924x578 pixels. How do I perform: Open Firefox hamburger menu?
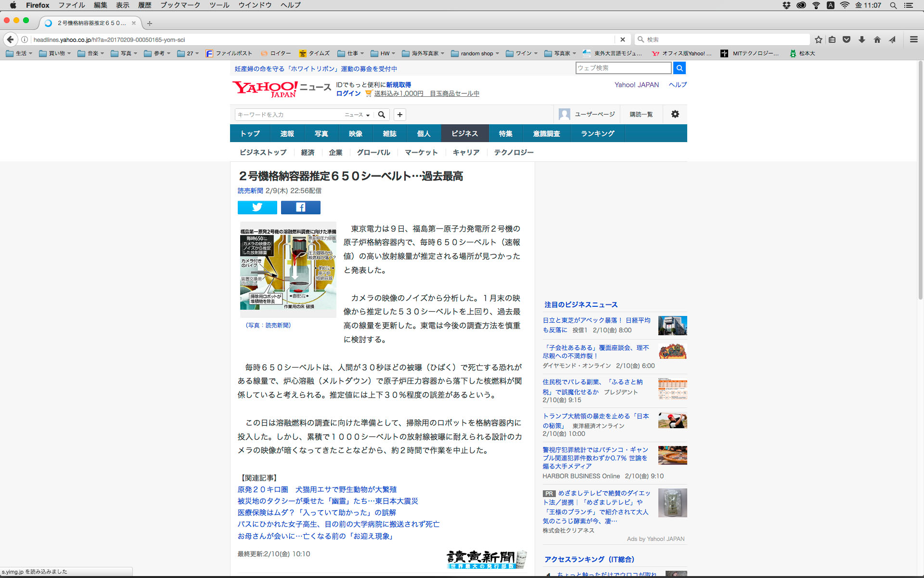(913, 39)
